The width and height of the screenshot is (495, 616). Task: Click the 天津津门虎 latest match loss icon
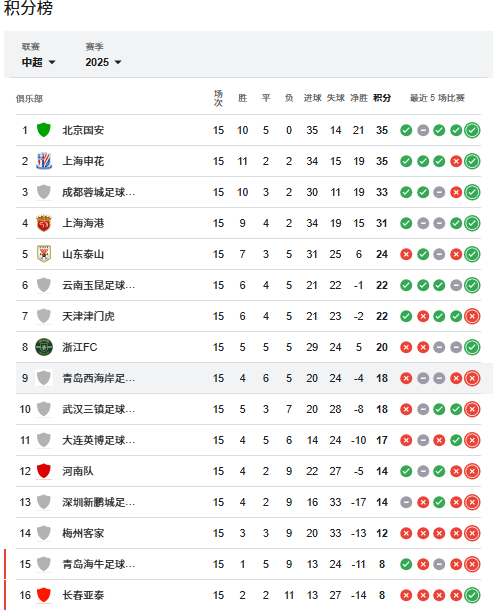(472, 316)
